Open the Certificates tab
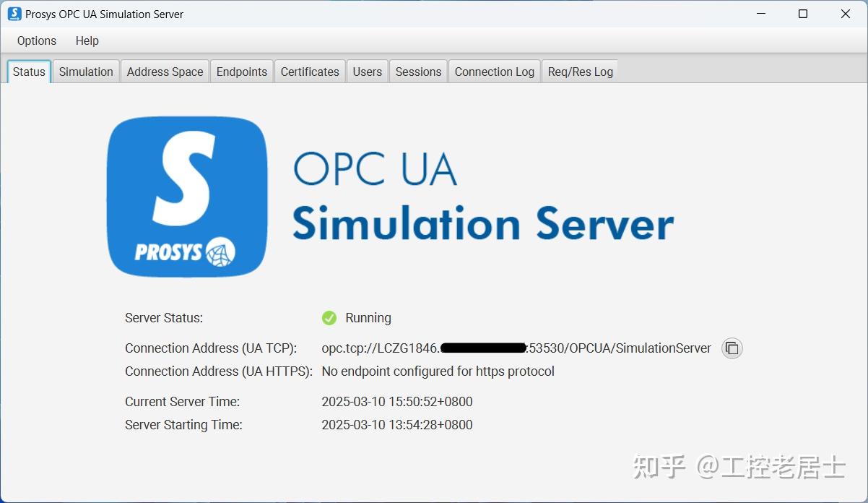 point(310,71)
